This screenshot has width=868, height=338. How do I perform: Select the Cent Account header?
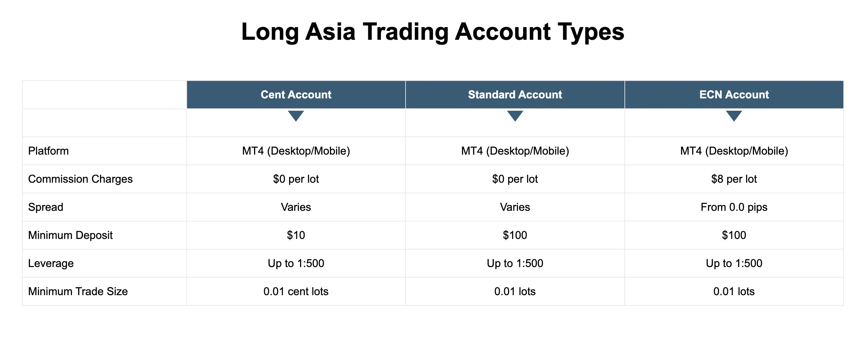296,95
